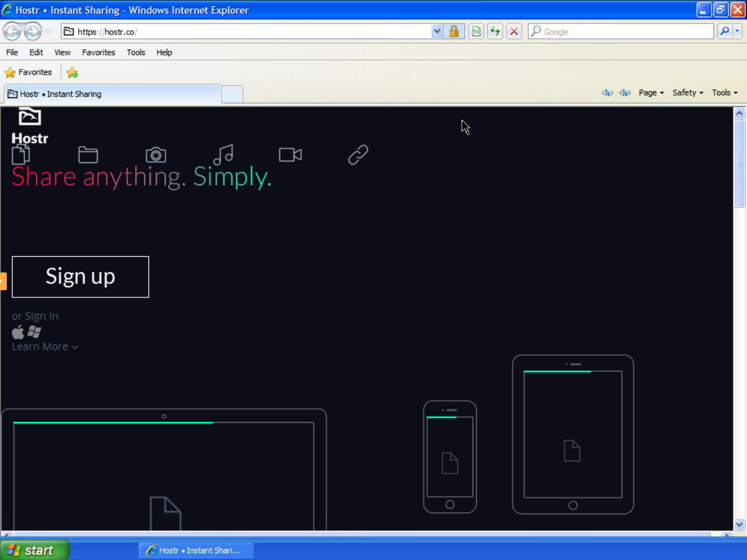Click the music note icon
The image size is (747, 560).
(x=223, y=155)
